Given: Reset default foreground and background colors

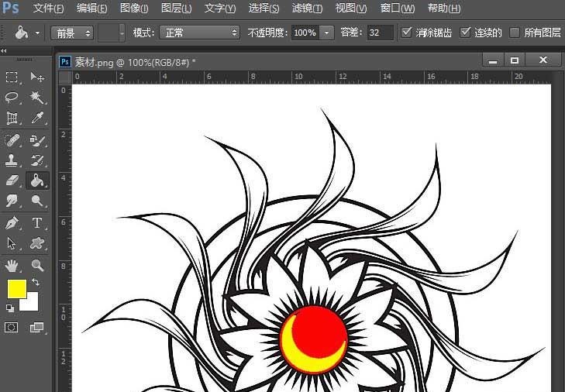Looking at the screenshot, I should pos(10,308).
